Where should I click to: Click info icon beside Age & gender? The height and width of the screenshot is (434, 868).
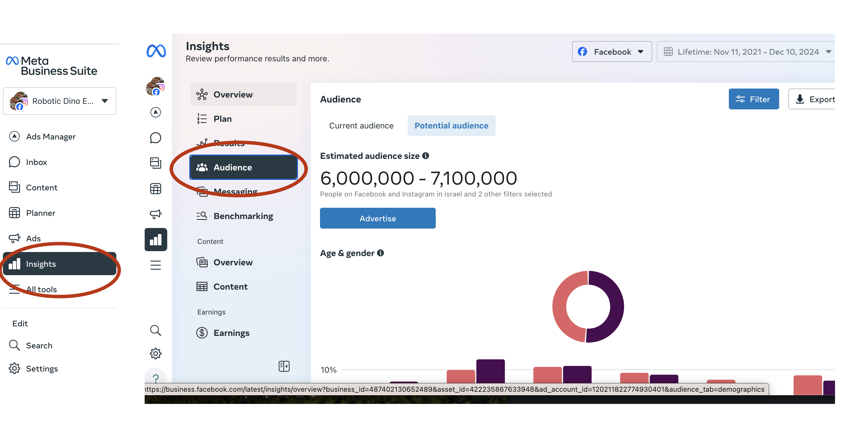[380, 253]
